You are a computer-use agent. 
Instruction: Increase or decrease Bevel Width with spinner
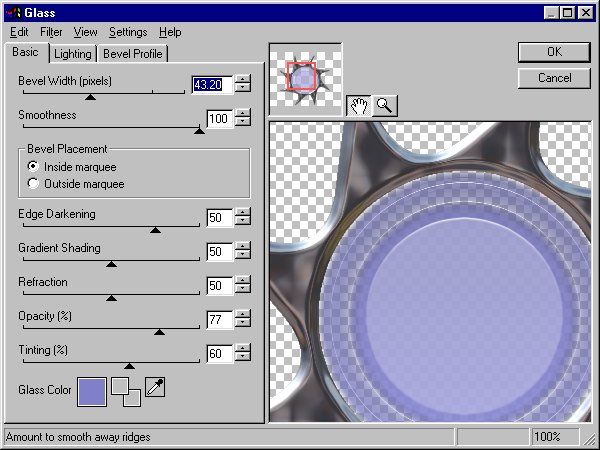point(243,85)
